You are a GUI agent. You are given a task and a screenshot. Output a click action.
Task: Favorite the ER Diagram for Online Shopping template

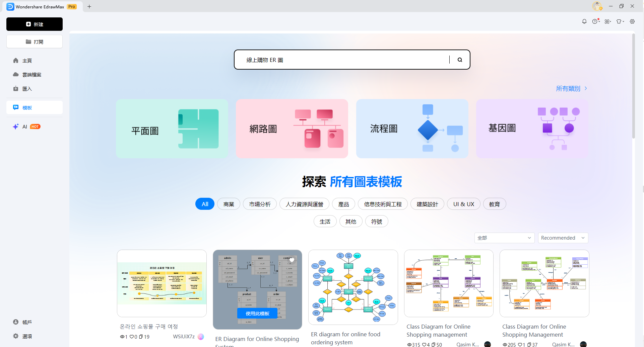292,260
